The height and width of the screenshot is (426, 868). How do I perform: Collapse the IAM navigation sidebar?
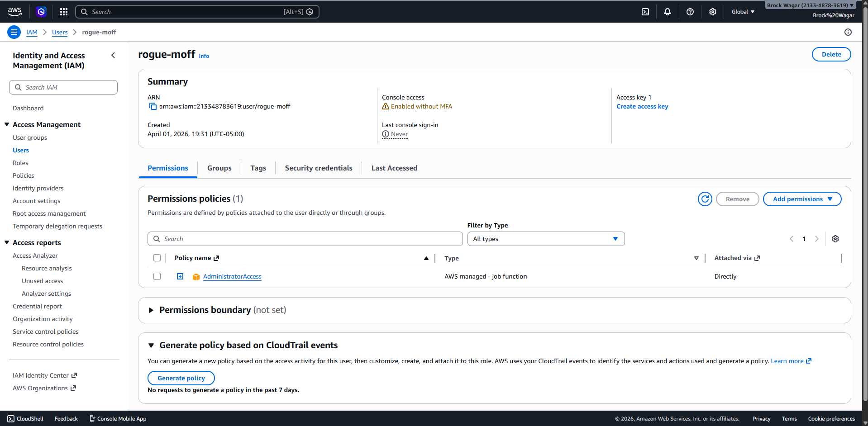pyautogui.click(x=113, y=55)
